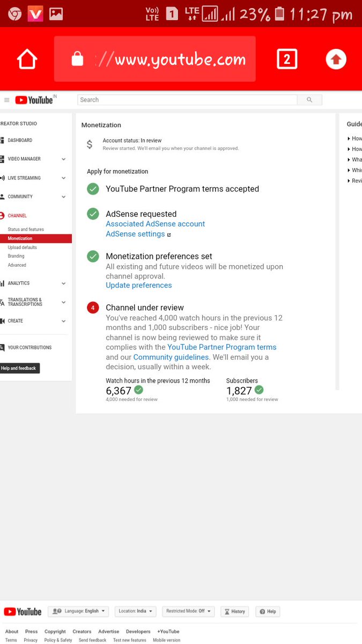Viewport: 362px width, 644px height.
Task: Click the Test new features footer link
Action: [129, 640]
